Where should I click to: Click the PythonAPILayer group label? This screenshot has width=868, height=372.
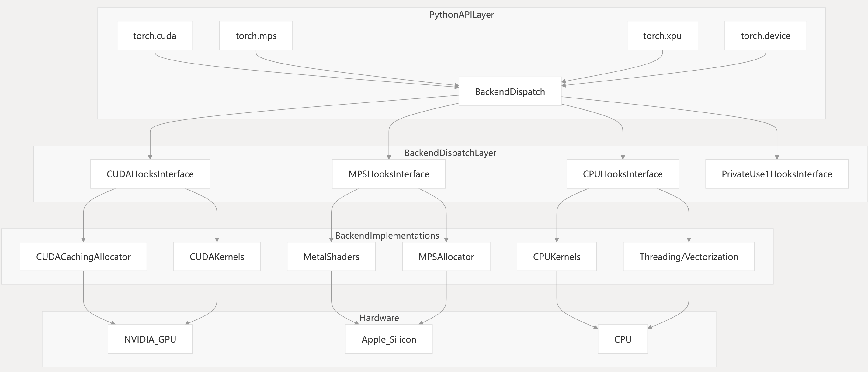point(461,15)
